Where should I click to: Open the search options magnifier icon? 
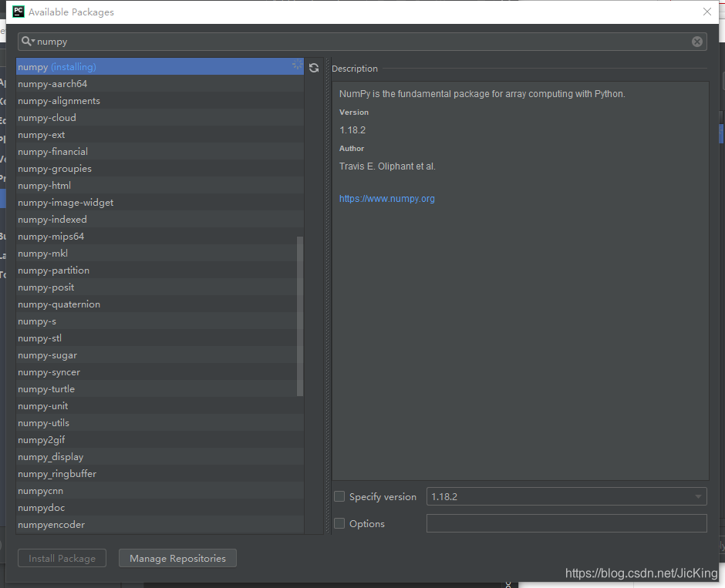pos(28,41)
